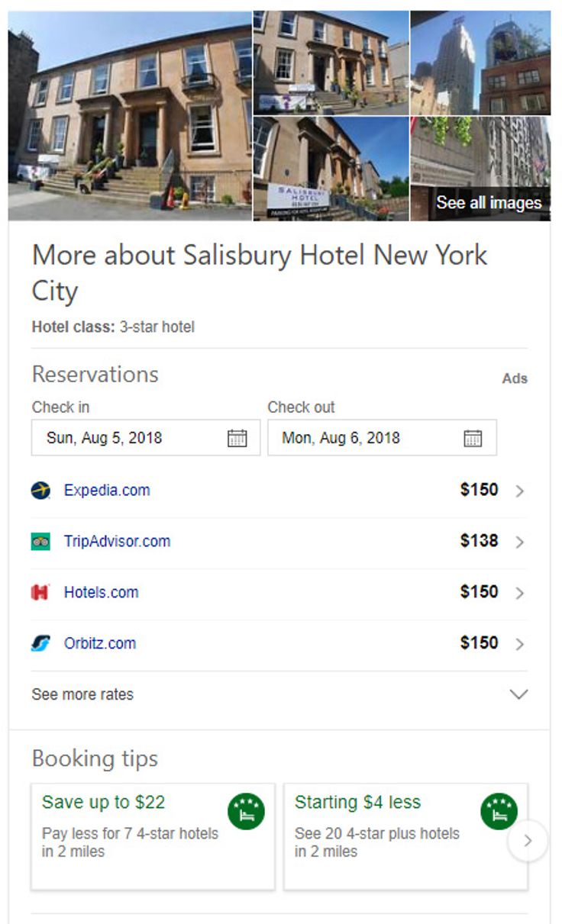Open the check-out calendar icon
This screenshot has width=562, height=924.
coord(474,437)
